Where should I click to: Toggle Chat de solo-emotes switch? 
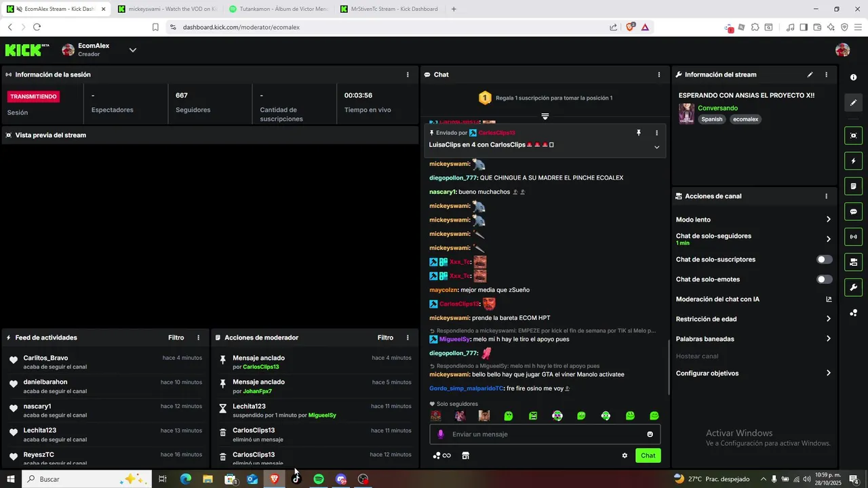coord(825,279)
